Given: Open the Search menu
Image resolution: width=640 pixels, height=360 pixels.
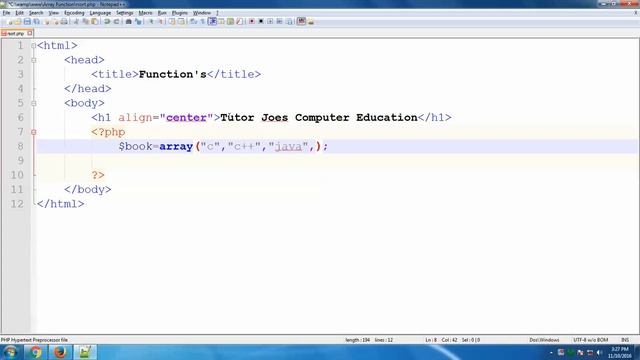Looking at the screenshot, I should click(x=36, y=13).
